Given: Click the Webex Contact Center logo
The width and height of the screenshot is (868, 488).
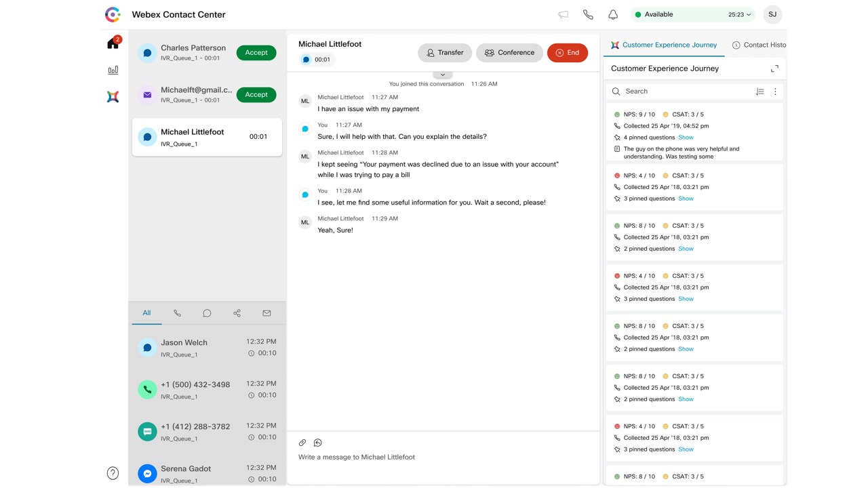Looking at the screenshot, I should click(x=113, y=14).
